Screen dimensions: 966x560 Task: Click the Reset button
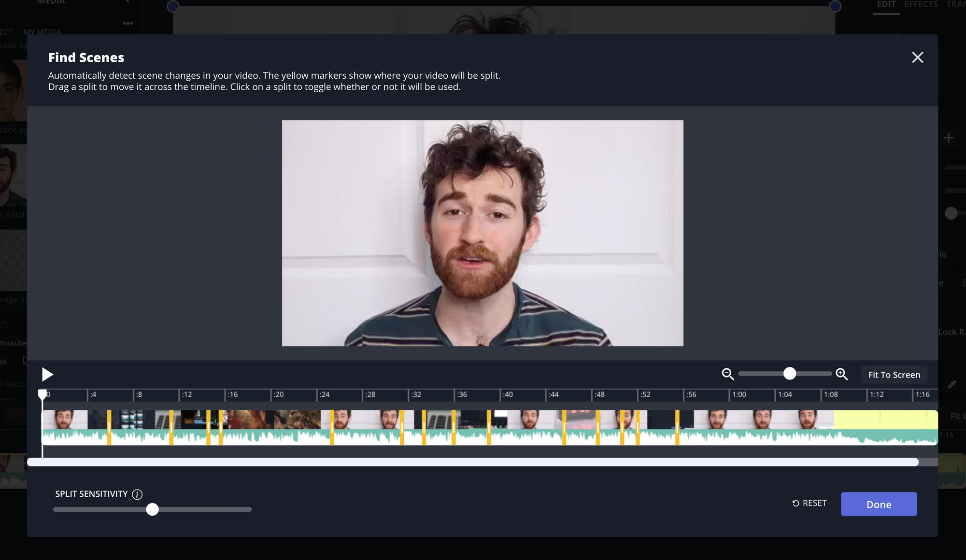(810, 503)
